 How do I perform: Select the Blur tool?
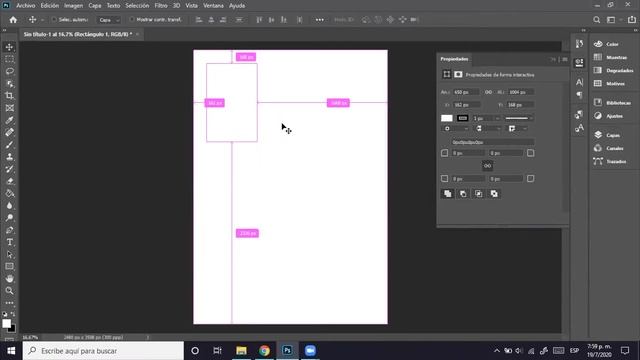[x=9, y=206]
